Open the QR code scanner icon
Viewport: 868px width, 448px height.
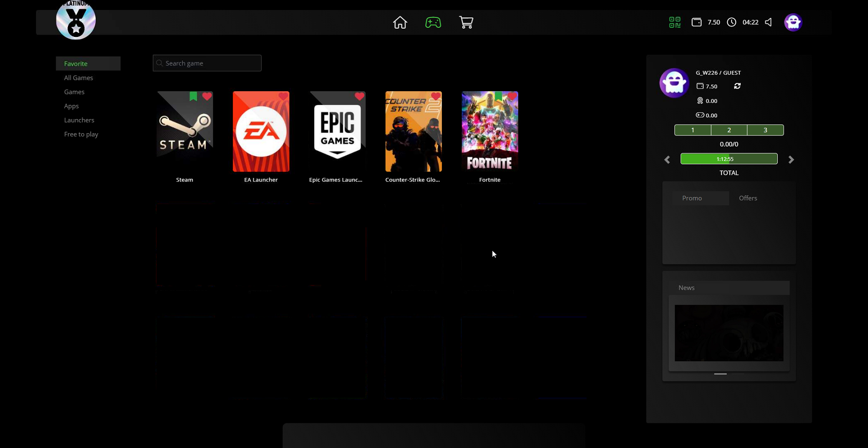pos(675,22)
